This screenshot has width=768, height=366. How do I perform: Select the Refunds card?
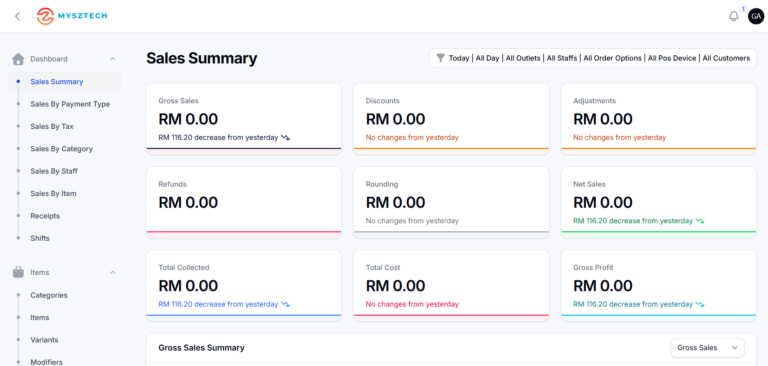click(x=244, y=202)
